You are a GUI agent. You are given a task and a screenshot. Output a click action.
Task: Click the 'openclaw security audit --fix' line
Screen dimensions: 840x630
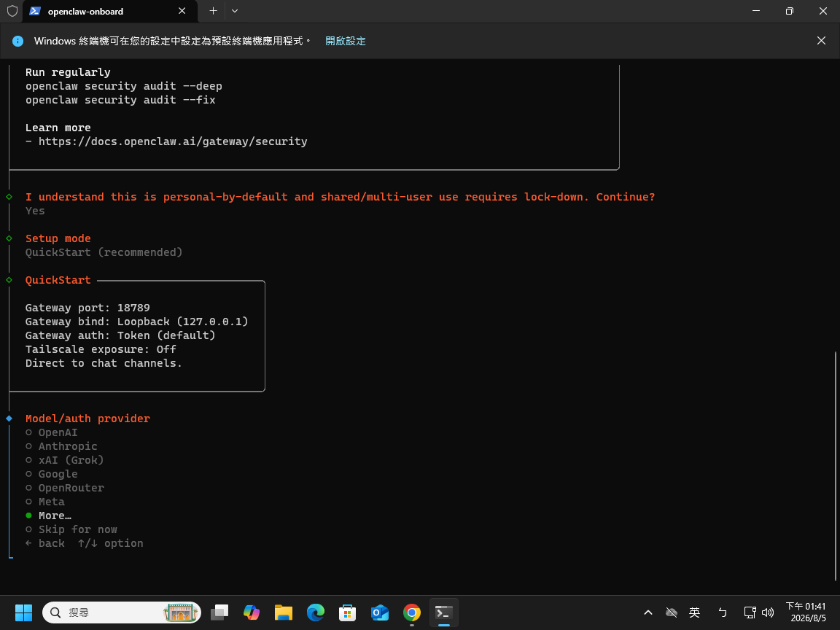[x=120, y=100]
